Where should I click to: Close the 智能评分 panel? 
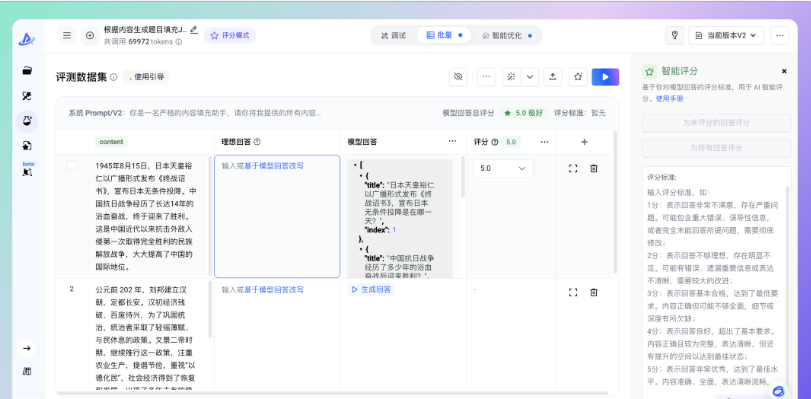pos(784,71)
